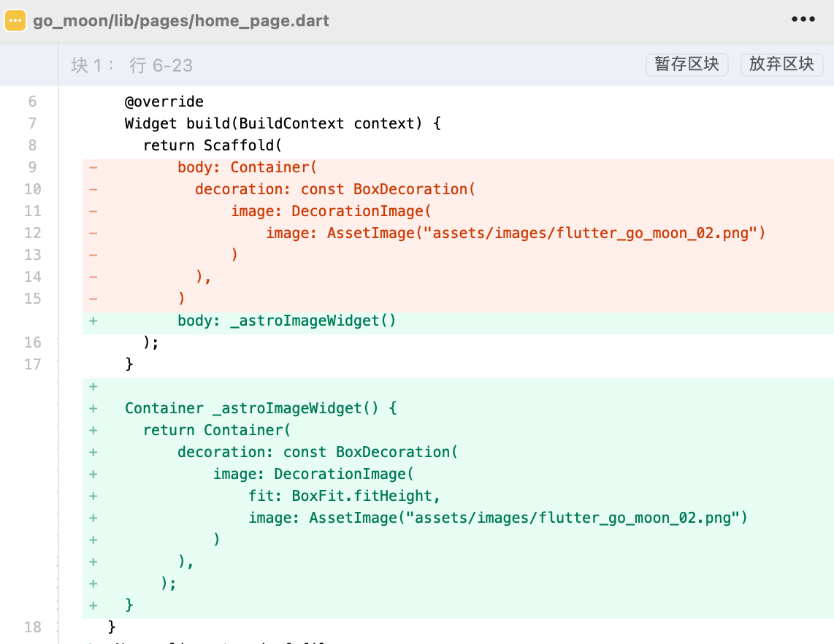Select the hunk header 块 1: 行 6-23
This screenshot has width=834, height=644.
[132, 66]
